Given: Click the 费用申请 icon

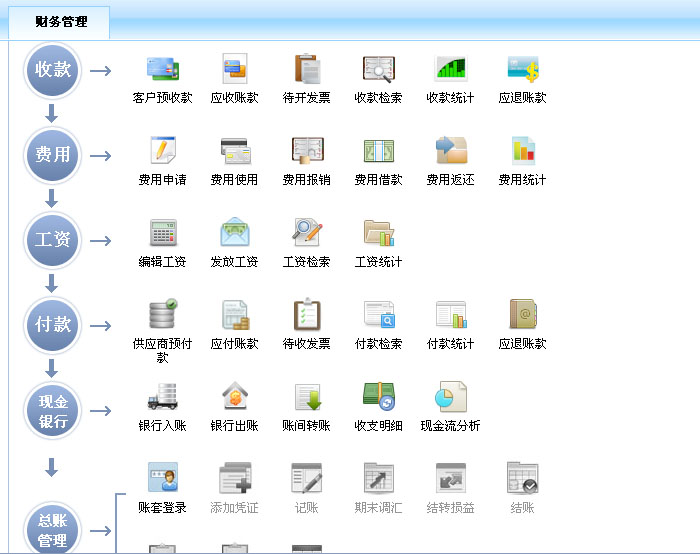Looking at the screenshot, I should coord(162,152).
